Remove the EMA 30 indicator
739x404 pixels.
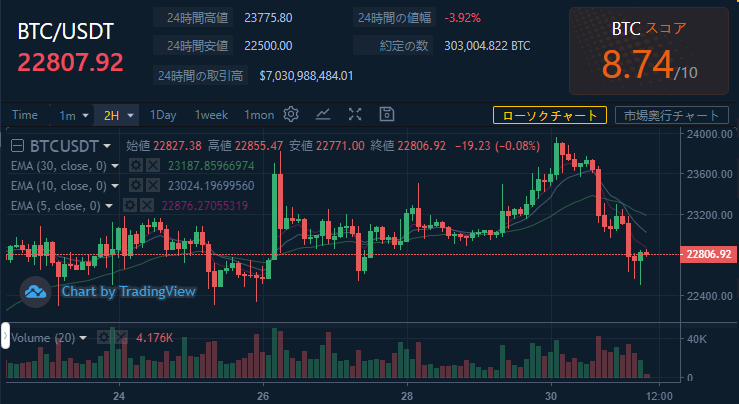(153, 165)
